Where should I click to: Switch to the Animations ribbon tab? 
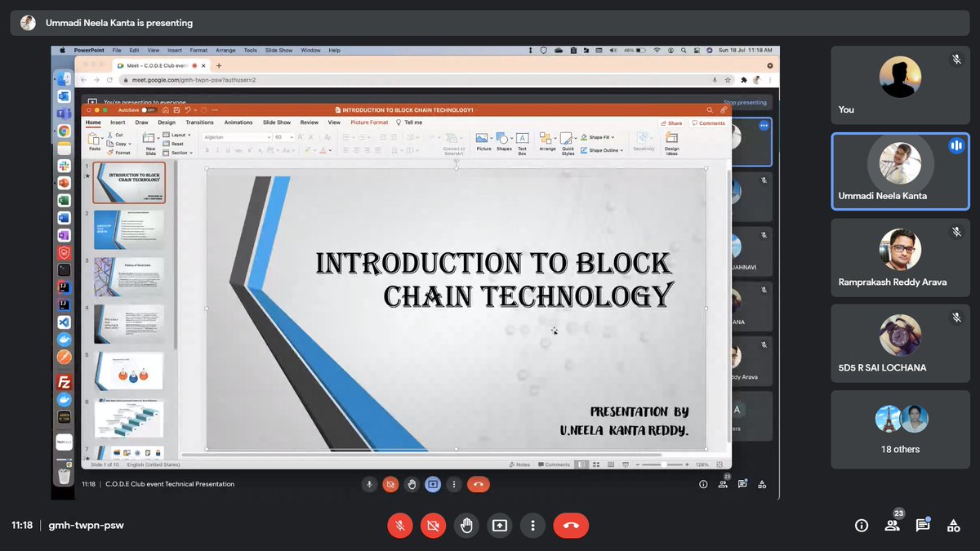point(238,122)
